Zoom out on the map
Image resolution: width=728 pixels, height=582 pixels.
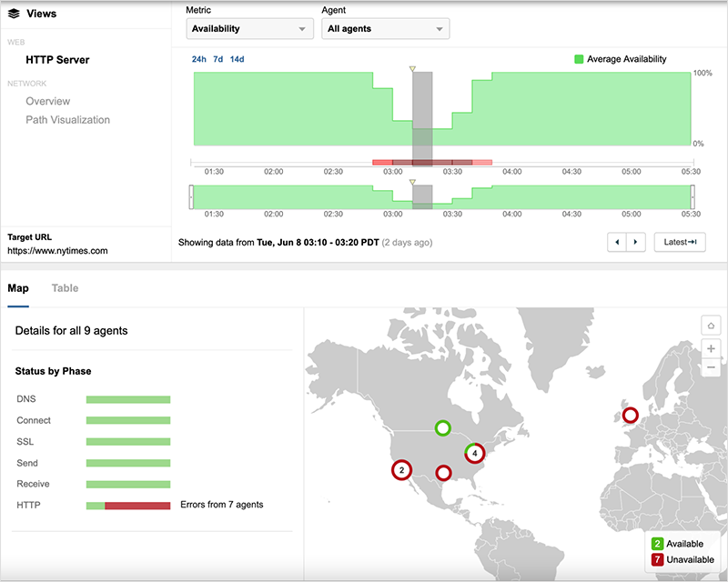point(711,367)
